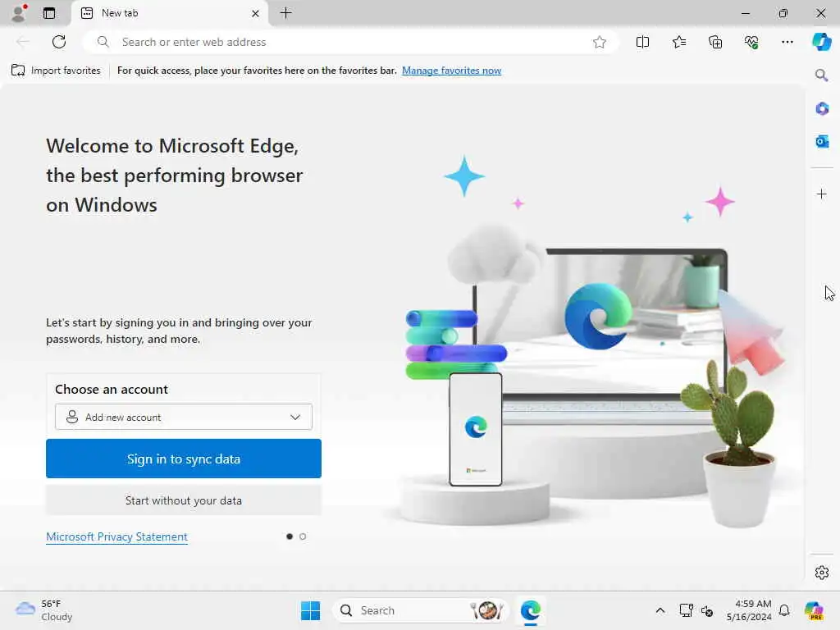Image resolution: width=840 pixels, height=630 pixels.
Task: Select the second page indicator dot
Action: 303,536
